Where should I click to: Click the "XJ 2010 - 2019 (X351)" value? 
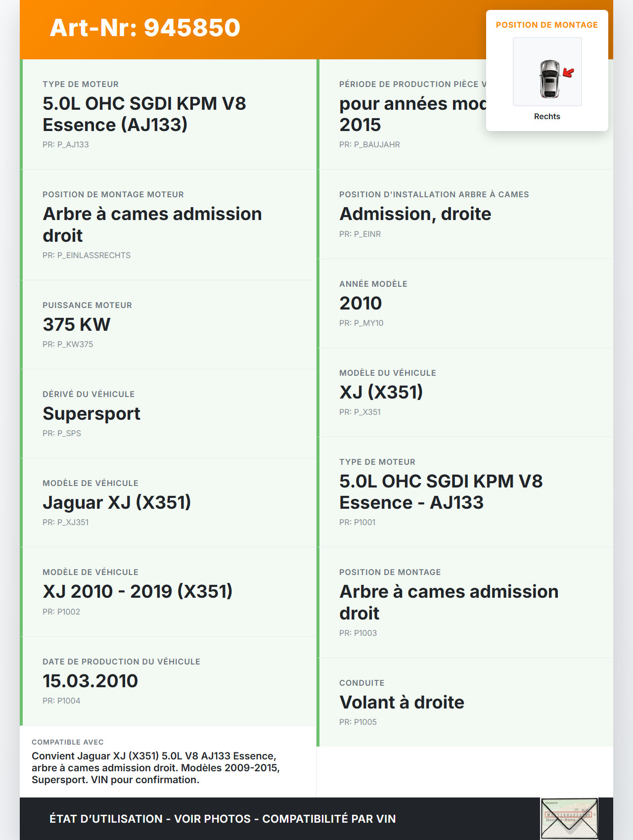(137, 591)
